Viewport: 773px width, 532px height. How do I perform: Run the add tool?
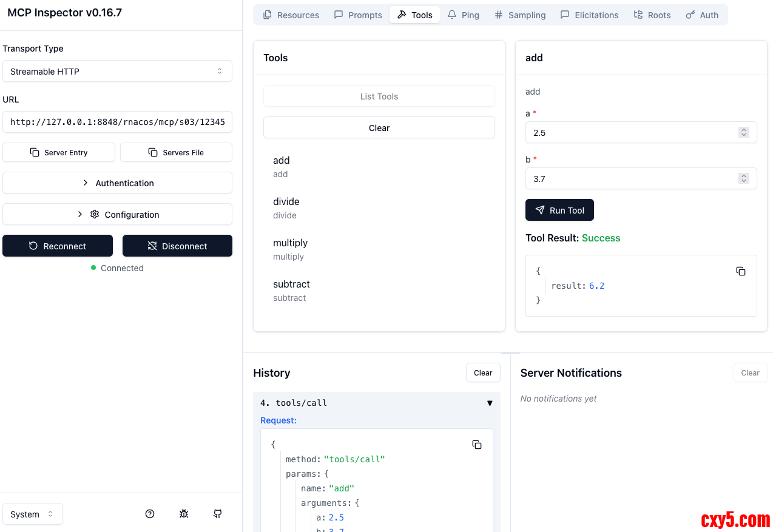tap(559, 210)
